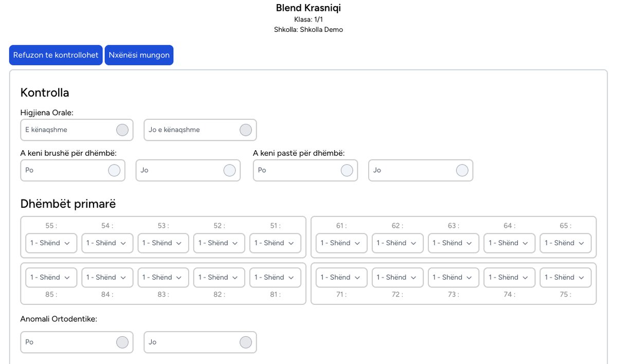Select 'E kënaqshme' for oral hygiene

(x=77, y=130)
